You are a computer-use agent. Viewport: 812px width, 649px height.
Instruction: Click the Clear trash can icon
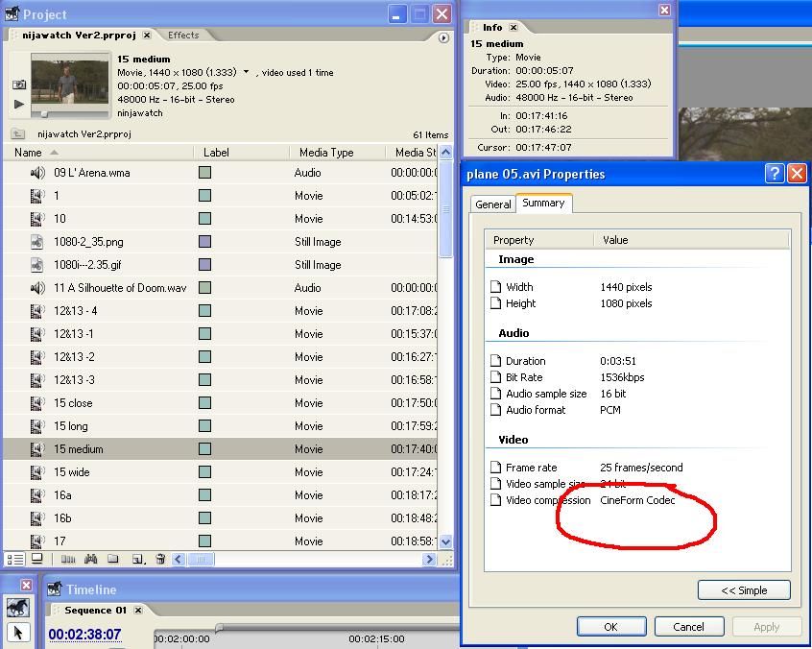[160, 559]
